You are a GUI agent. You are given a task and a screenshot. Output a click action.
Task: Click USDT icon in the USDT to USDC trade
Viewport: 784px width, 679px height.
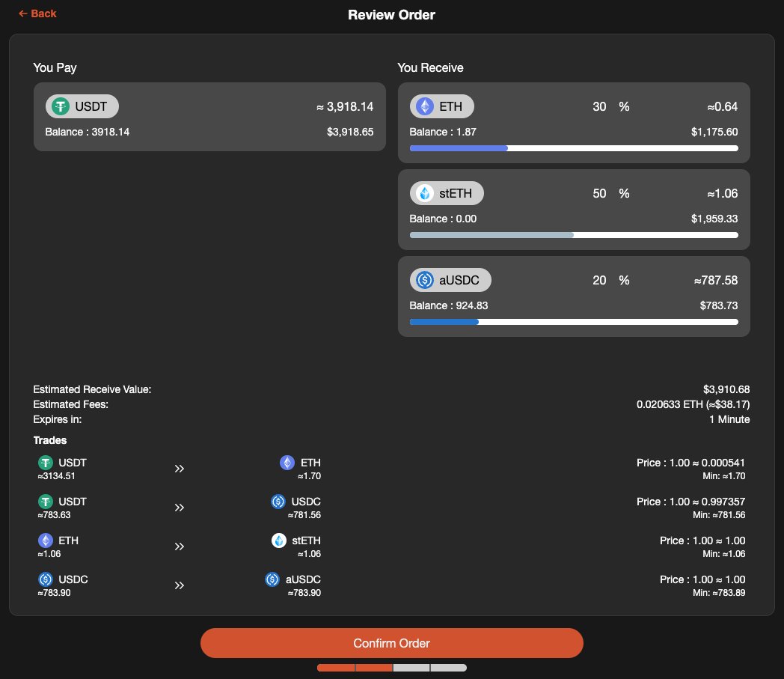(46, 502)
